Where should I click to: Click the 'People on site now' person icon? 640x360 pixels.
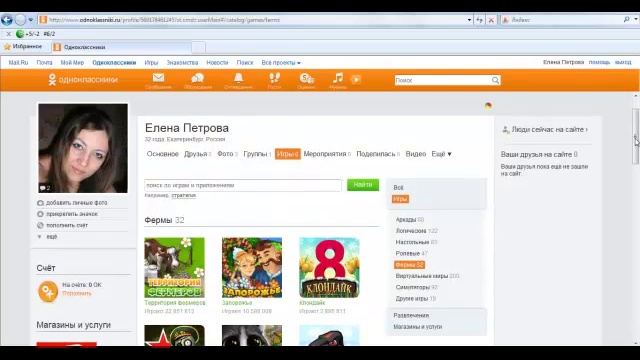click(506, 130)
